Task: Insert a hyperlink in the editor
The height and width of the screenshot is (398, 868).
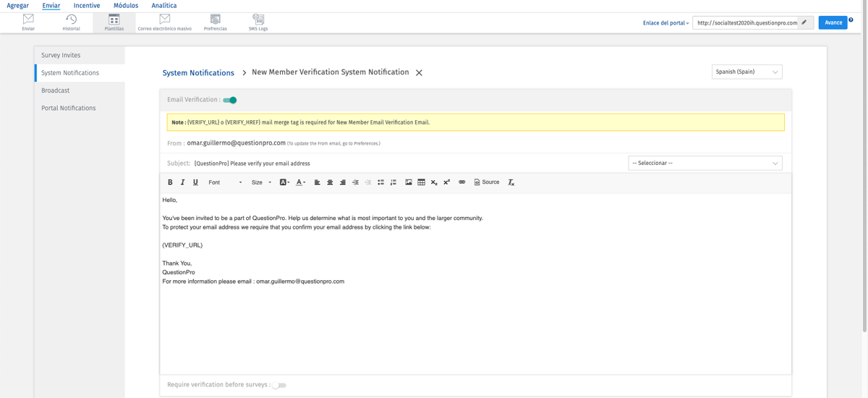Action: point(462,182)
